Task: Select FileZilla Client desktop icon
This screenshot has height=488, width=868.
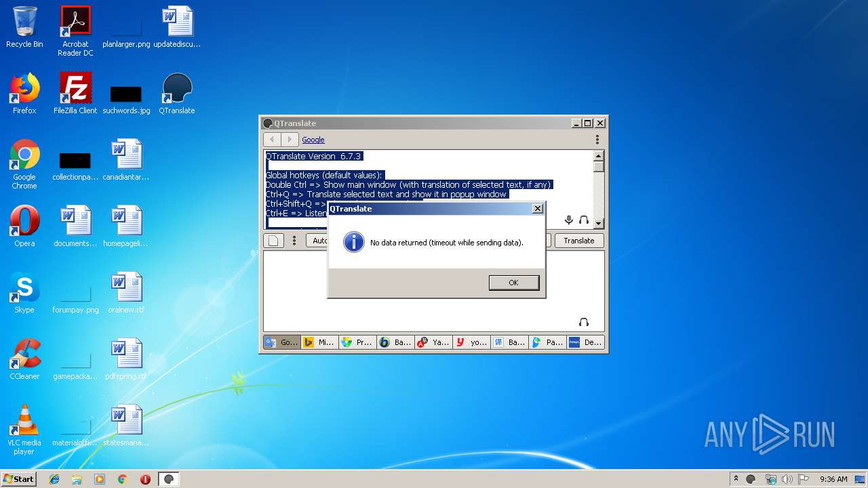Action: (x=75, y=94)
